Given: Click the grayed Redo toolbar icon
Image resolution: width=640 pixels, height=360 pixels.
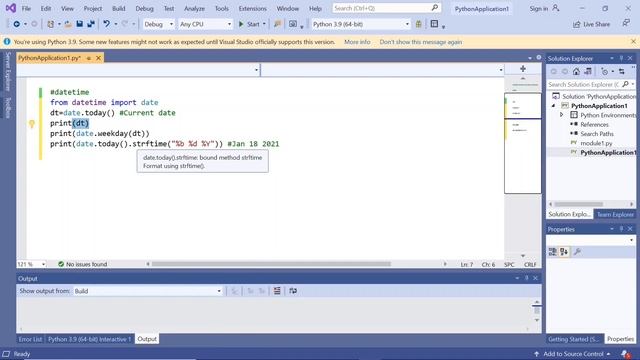Looking at the screenshot, I should [125, 24].
